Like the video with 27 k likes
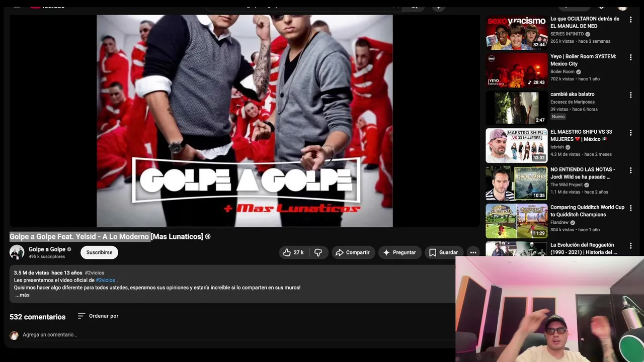This screenshot has width=644, height=362. click(x=293, y=252)
